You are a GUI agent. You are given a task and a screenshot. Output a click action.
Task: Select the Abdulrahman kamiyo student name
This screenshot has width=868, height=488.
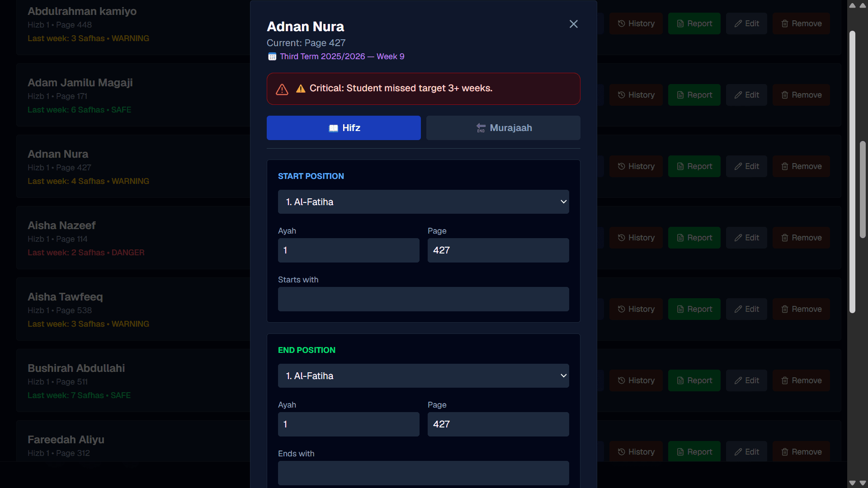click(82, 11)
